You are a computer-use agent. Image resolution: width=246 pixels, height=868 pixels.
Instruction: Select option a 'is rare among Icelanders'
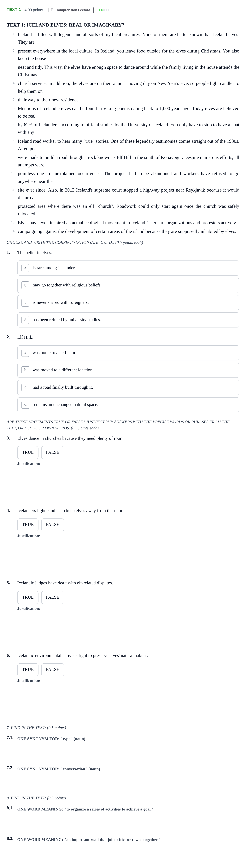pos(128,268)
